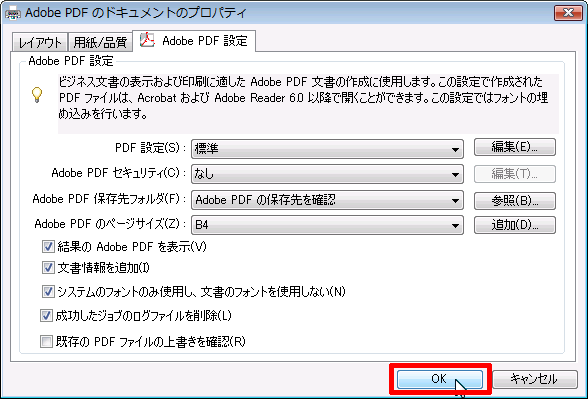Select the Adobe PDF 設定 tab
Viewport: 588px width, 399px height.
coord(194,41)
